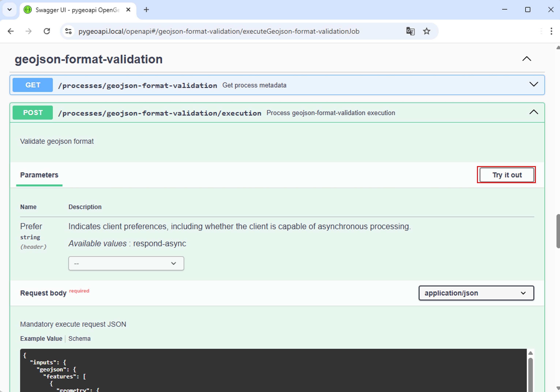Bookmark this page with star icon
This screenshot has width=560, height=392.
pyautogui.click(x=427, y=31)
